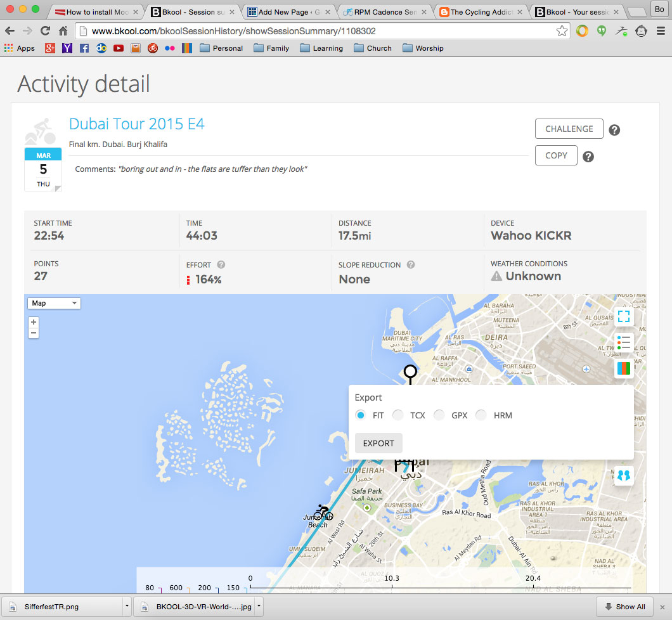Click the orange ring extension icon
Screen dimensions: 672x620
[582, 31]
